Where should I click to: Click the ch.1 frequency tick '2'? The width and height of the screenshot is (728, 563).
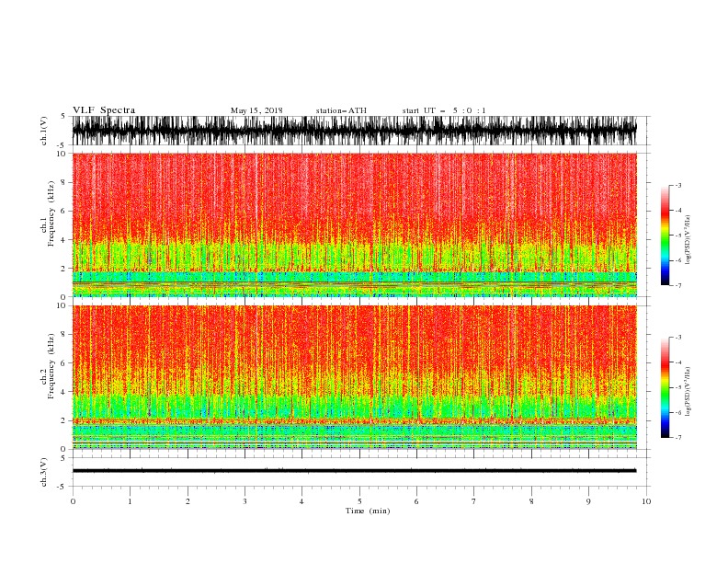click(x=63, y=268)
